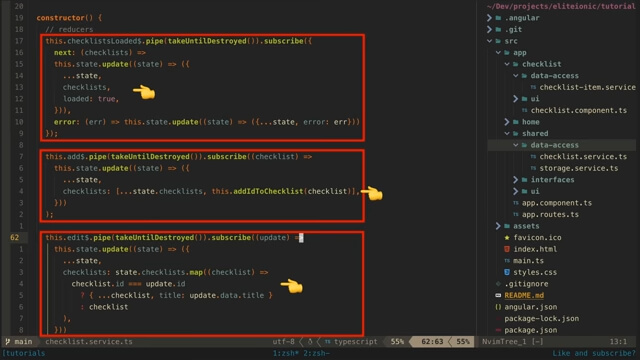Click the README.md markdown icon
The height and width of the screenshot is (360, 640).
pos(498,296)
